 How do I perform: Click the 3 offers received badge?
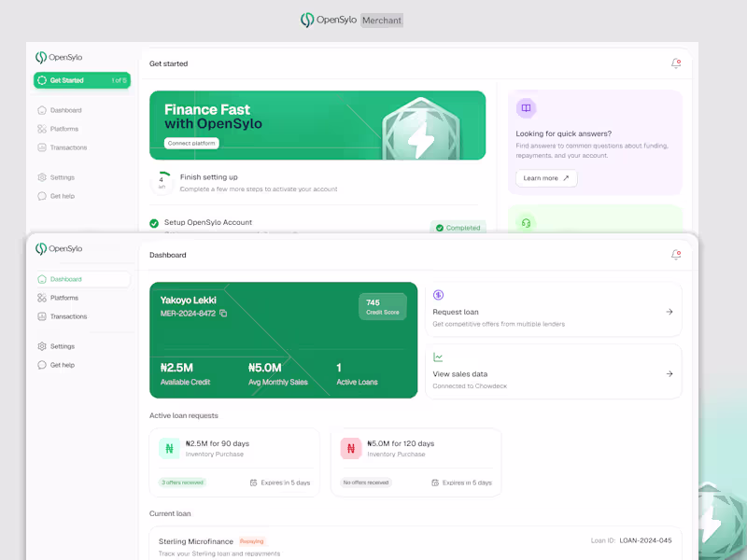click(182, 483)
